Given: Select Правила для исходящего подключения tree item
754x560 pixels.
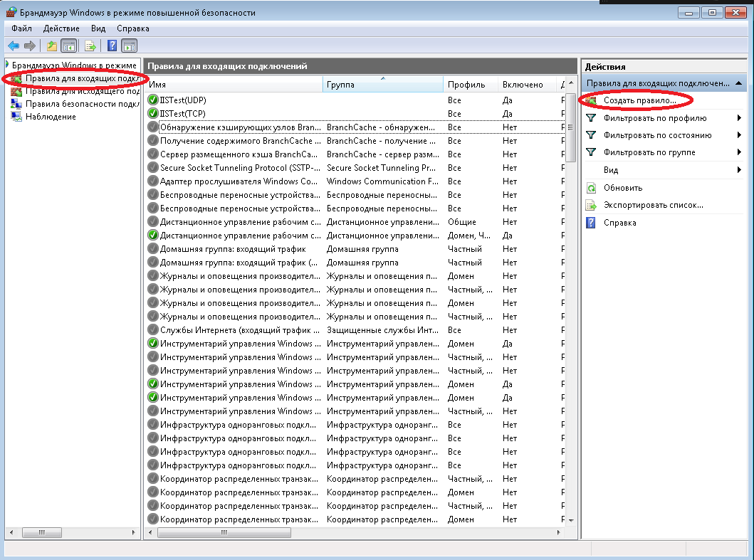Looking at the screenshot, I should tap(82, 91).
